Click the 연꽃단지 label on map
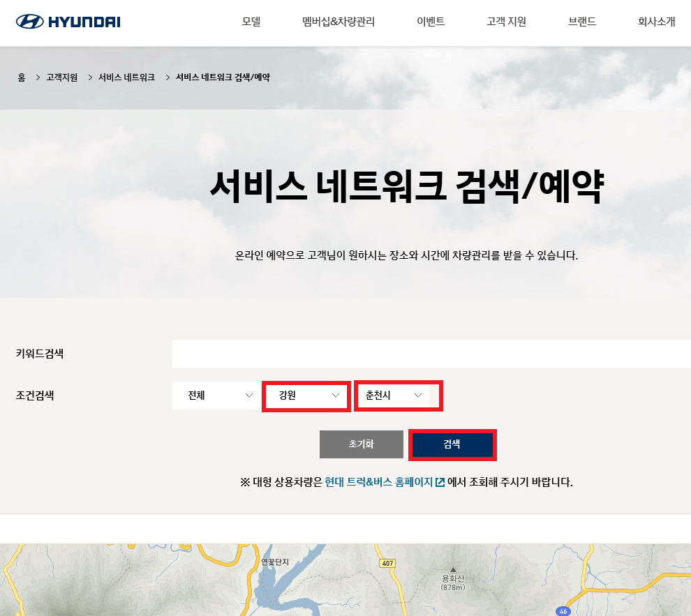 coord(275,562)
